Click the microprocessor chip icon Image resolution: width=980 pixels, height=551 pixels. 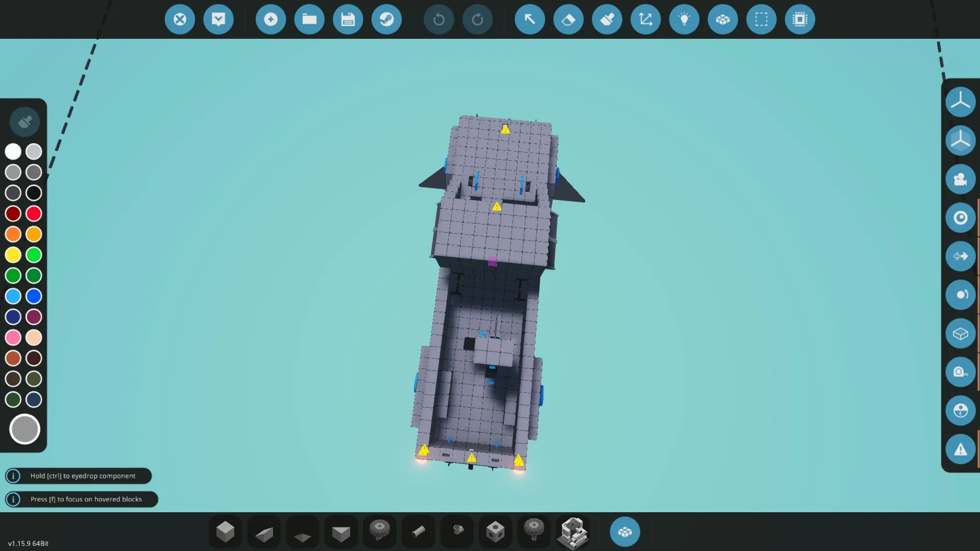[x=800, y=19]
